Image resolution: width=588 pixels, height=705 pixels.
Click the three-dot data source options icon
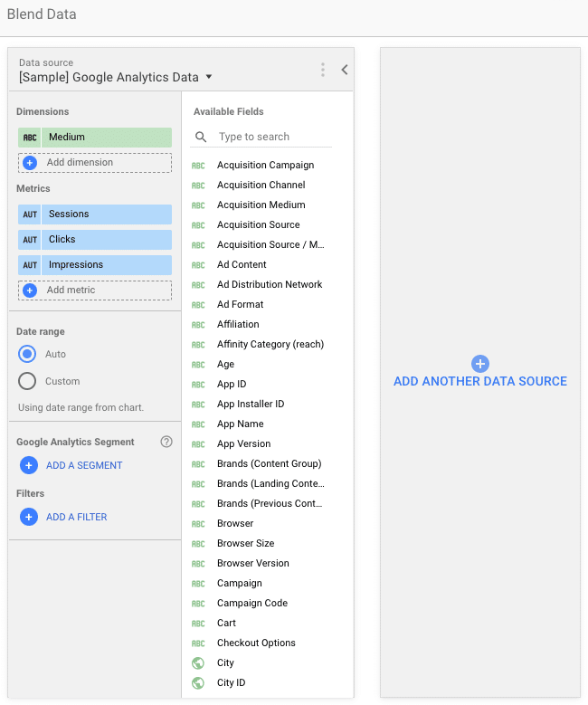(323, 70)
